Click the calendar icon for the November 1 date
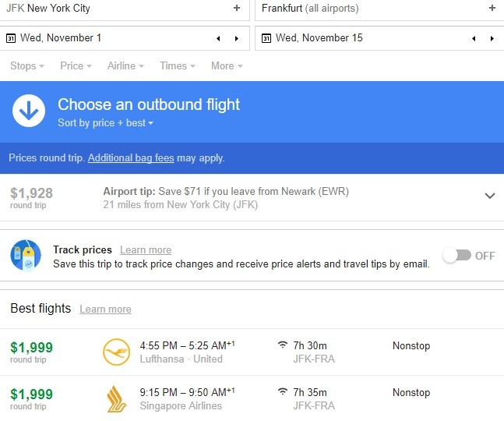This screenshot has height=421, width=504. [x=11, y=38]
